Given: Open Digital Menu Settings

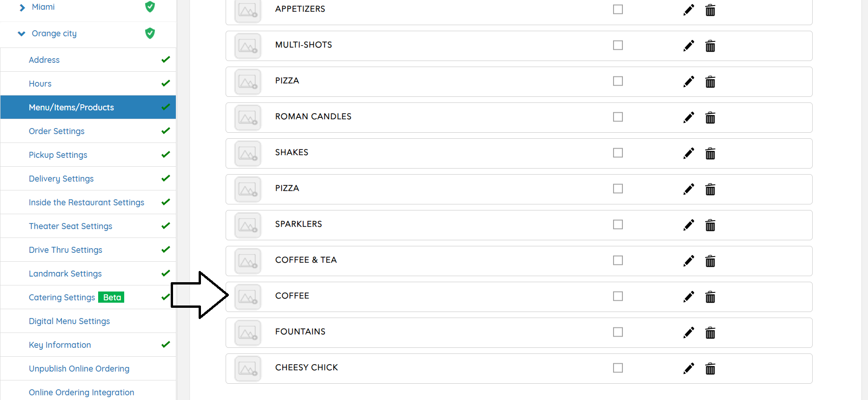Looking at the screenshot, I should click(x=69, y=321).
